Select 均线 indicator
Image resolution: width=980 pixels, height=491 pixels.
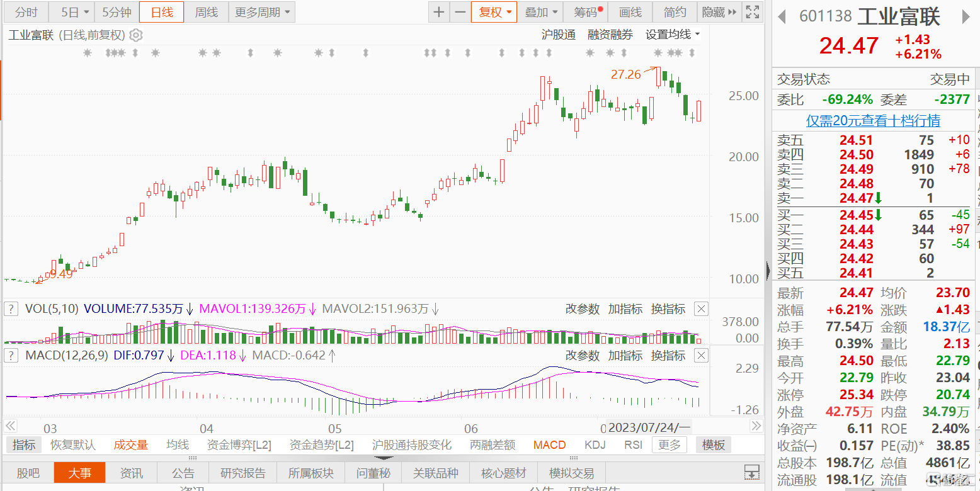(x=178, y=445)
